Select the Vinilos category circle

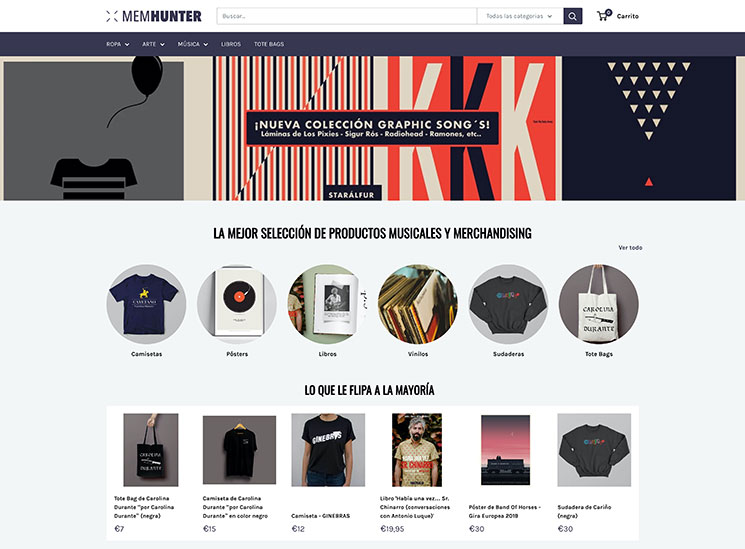tap(418, 304)
